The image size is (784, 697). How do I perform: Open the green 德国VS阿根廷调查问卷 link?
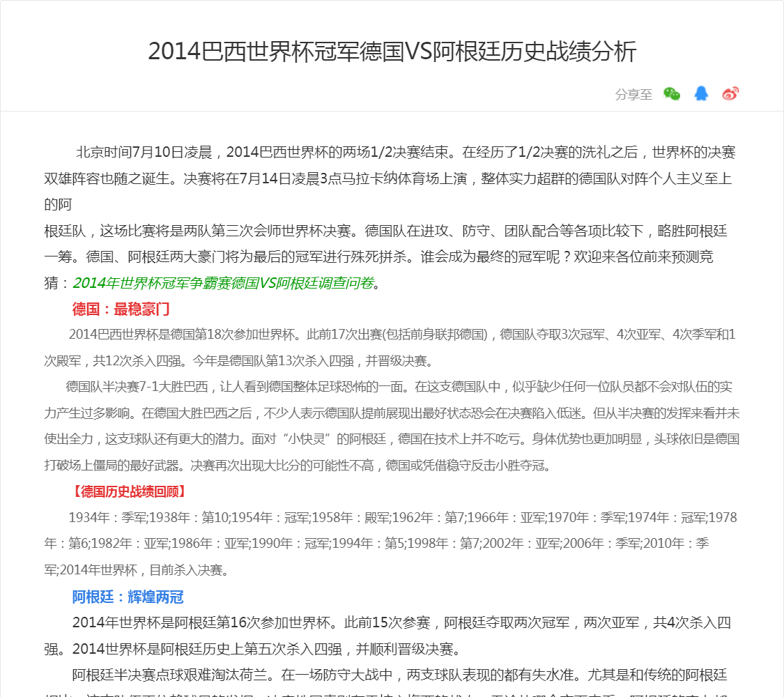[x=223, y=283]
